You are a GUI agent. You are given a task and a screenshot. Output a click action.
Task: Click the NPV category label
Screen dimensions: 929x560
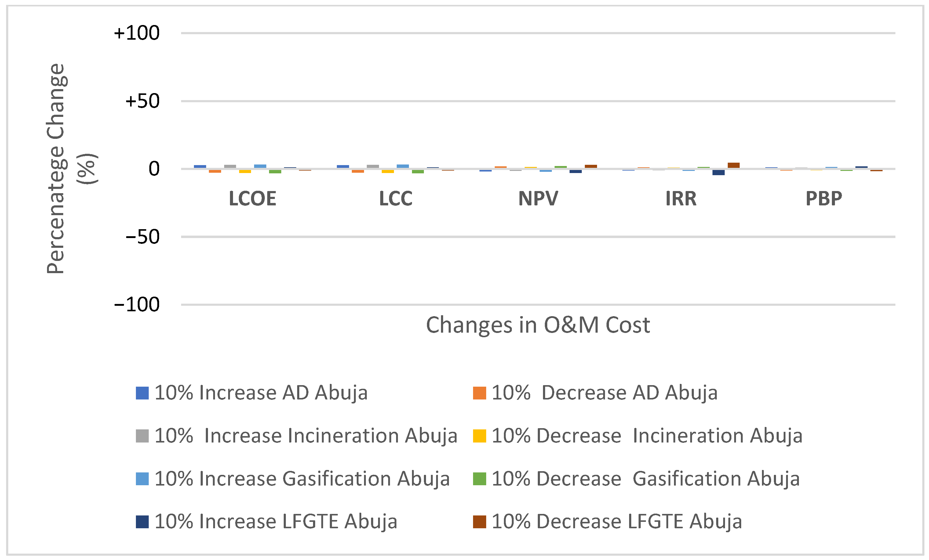(538, 199)
